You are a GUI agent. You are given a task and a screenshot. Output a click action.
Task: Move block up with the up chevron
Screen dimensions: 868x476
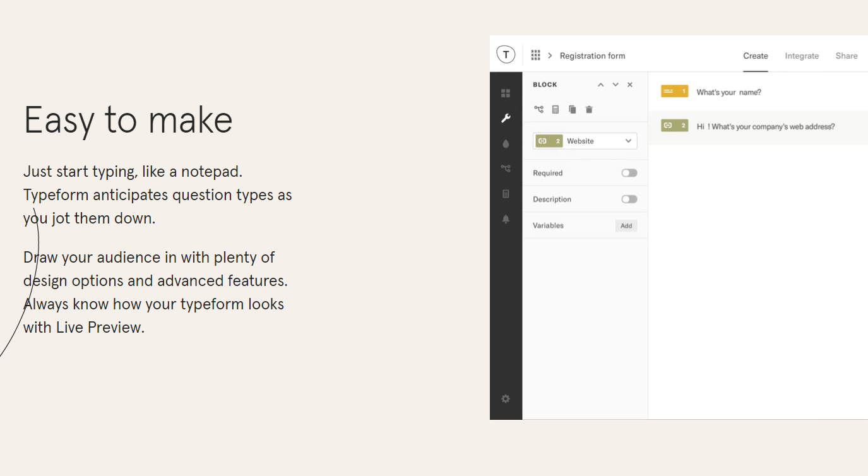(x=600, y=84)
